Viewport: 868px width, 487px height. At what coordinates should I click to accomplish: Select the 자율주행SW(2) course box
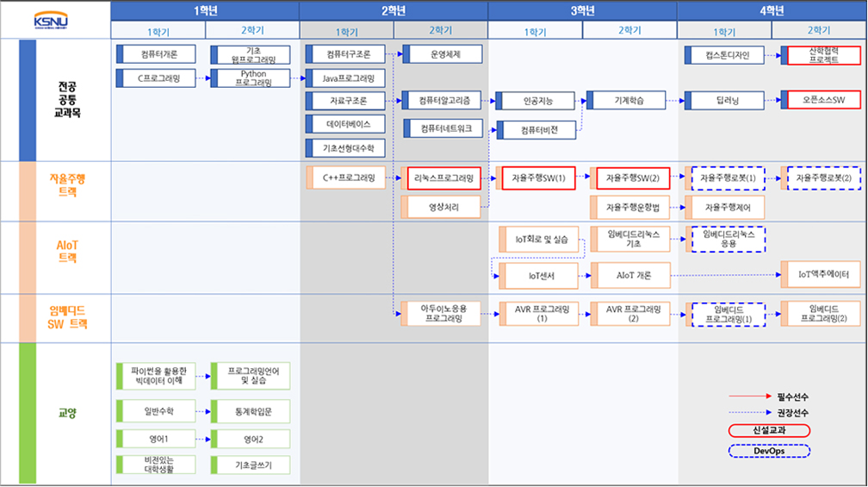[632, 178]
